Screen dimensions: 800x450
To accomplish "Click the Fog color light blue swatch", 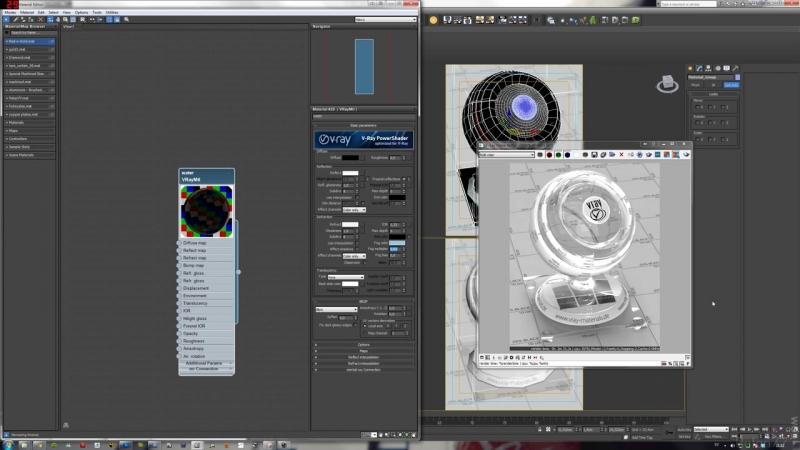I will (397, 243).
